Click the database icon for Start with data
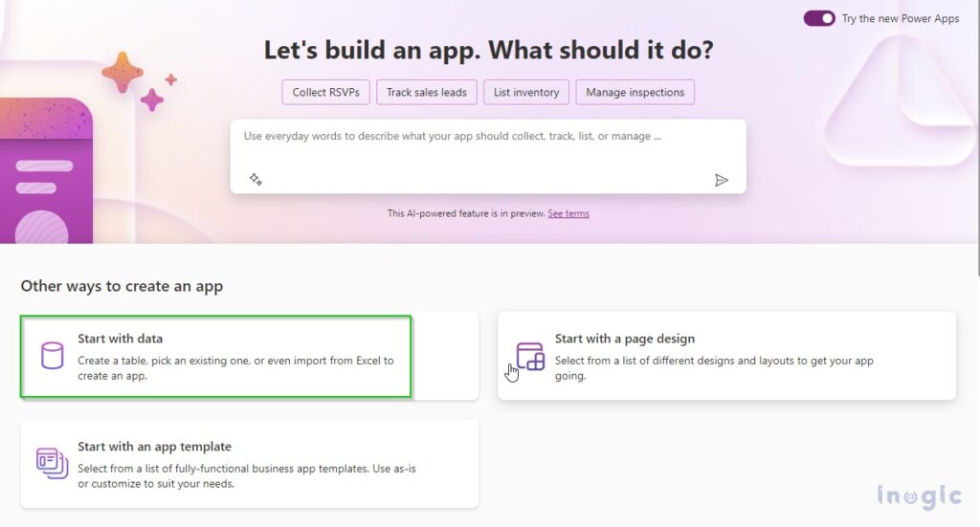The image size is (980, 527). tap(53, 355)
